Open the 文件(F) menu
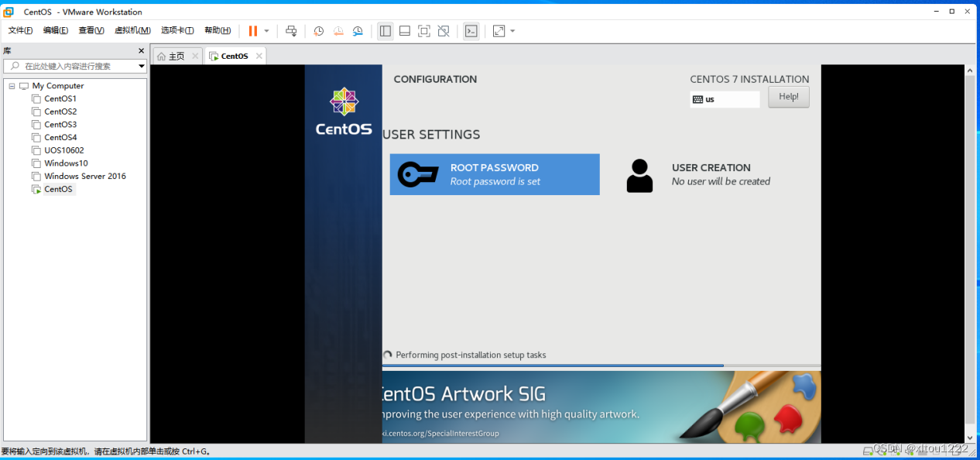The width and height of the screenshot is (980, 460). pyautogui.click(x=21, y=31)
